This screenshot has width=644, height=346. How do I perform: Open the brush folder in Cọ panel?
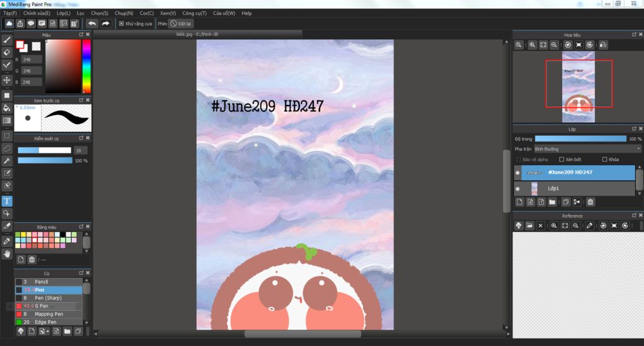(67, 331)
